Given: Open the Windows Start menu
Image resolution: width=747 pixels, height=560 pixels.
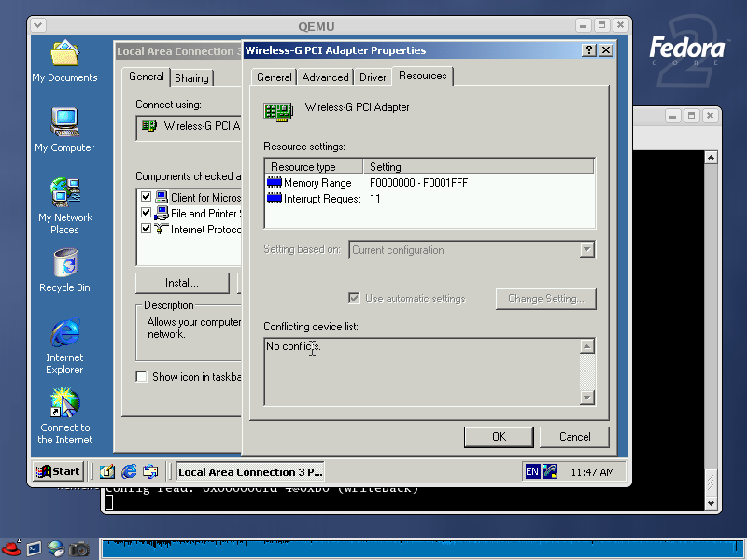Looking at the screenshot, I should click(58, 471).
